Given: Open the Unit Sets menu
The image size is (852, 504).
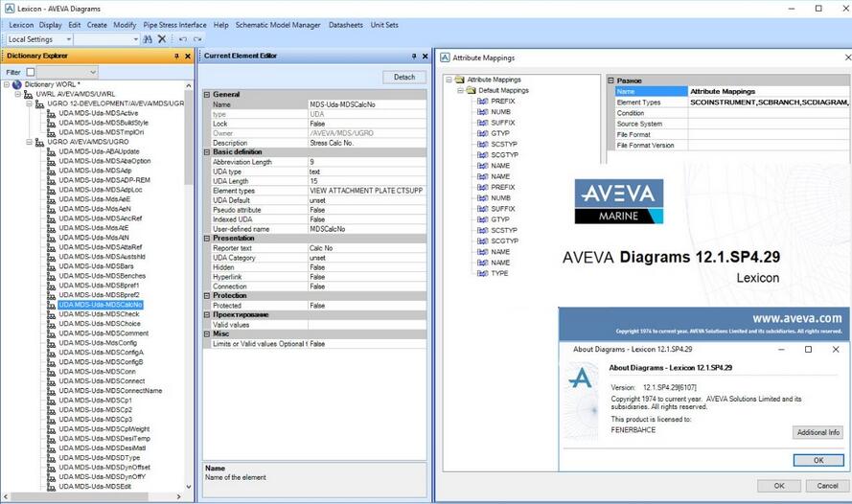Looking at the screenshot, I should pyautogui.click(x=384, y=25).
